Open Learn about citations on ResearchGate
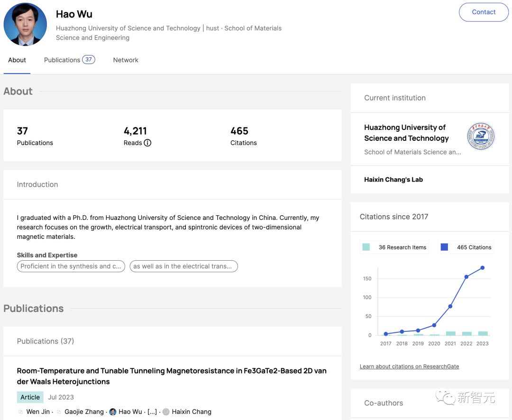512x420 pixels. pos(409,366)
